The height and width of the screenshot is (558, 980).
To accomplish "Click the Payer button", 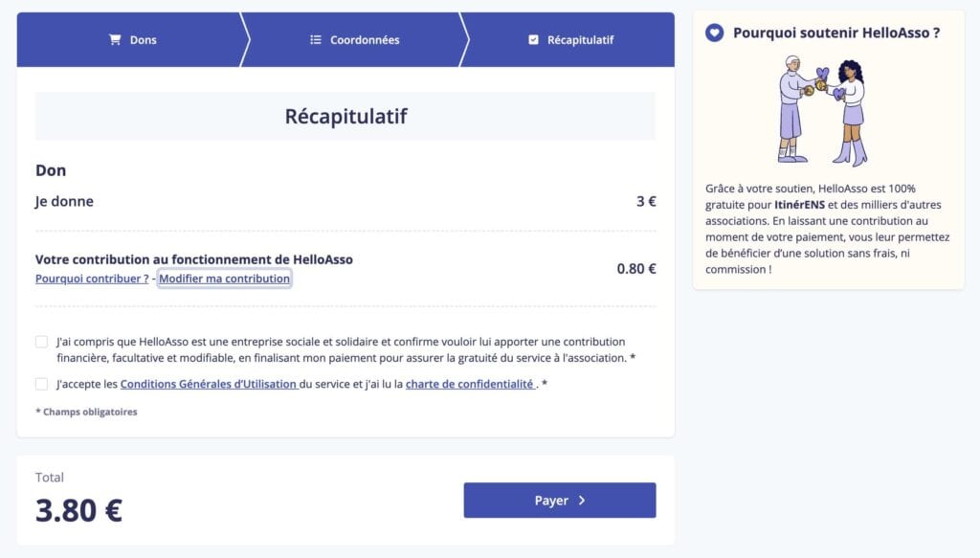I will [x=560, y=500].
